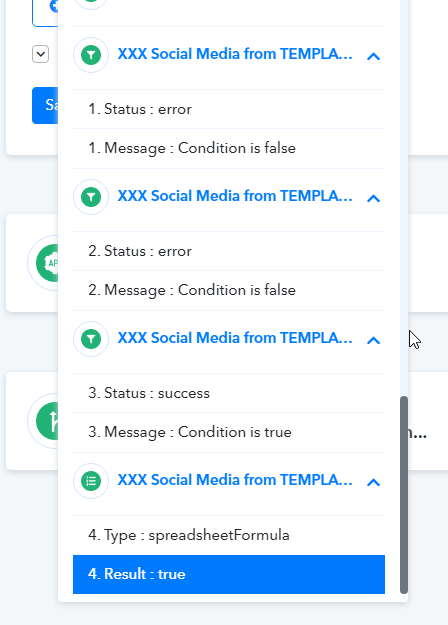Select '1. Message : Condition is false' entry
The height and width of the screenshot is (625, 448).
click(x=229, y=148)
